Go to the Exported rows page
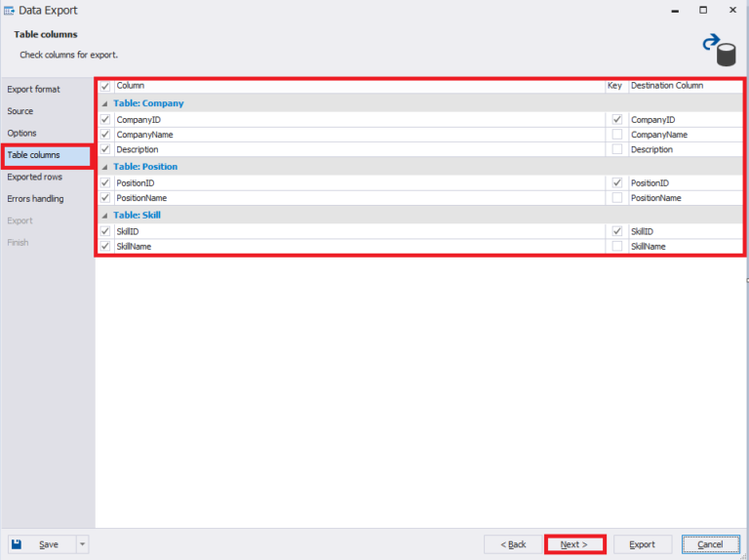749x560 pixels. pyautogui.click(x=34, y=177)
